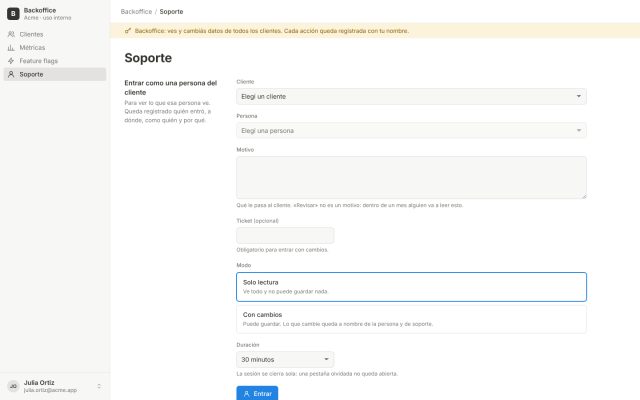Open account switcher chevrons next to Julia Ortiz
The height and width of the screenshot is (400, 640).
pyautogui.click(x=99, y=386)
